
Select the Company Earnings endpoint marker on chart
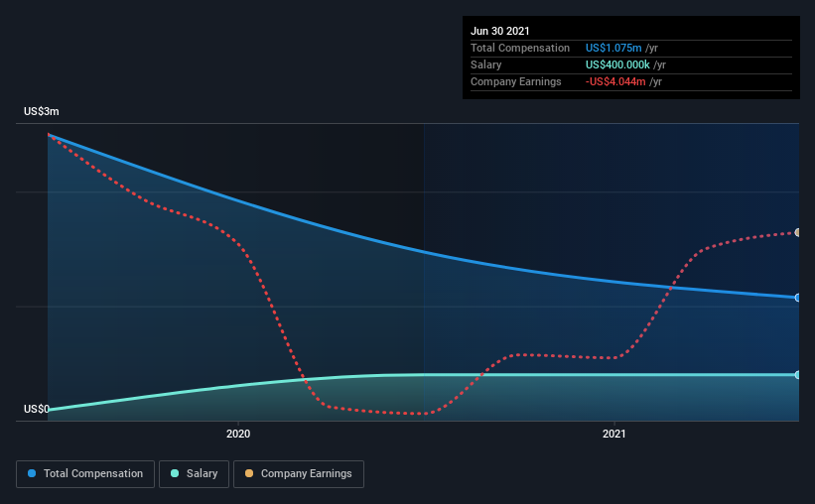pos(798,232)
